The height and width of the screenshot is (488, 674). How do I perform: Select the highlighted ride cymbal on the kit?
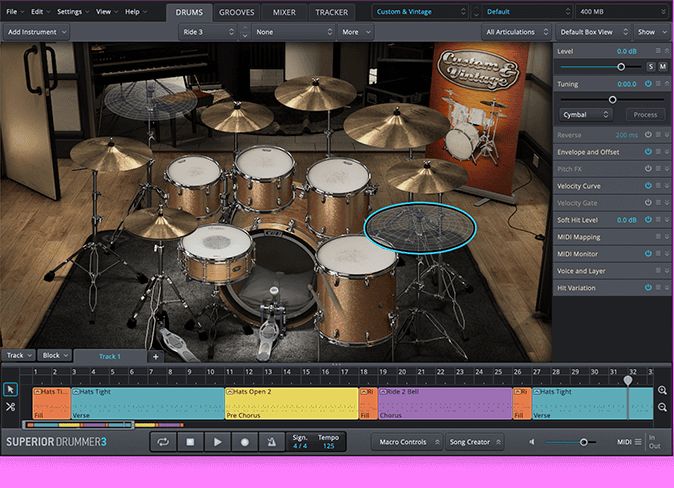(x=420, y=228)
